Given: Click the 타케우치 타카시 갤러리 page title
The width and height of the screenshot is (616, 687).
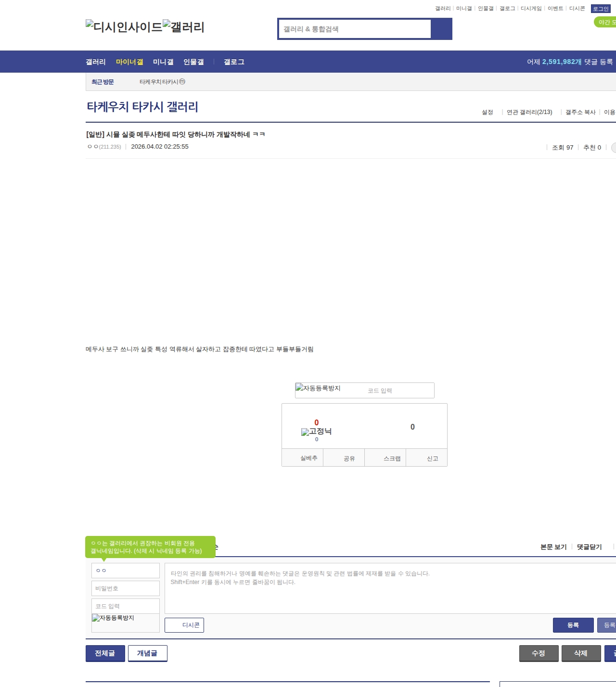Looking at the screenshot, I should [142, 107].
